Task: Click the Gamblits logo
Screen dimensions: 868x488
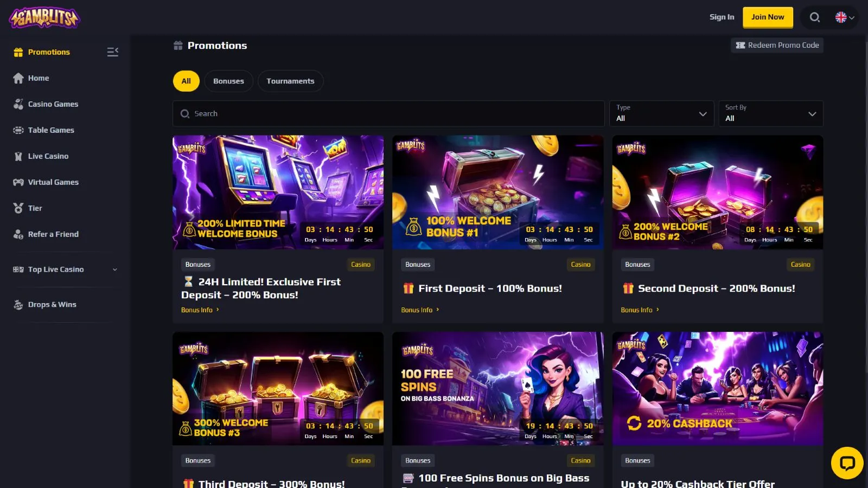Action: (x=44, y=17)
